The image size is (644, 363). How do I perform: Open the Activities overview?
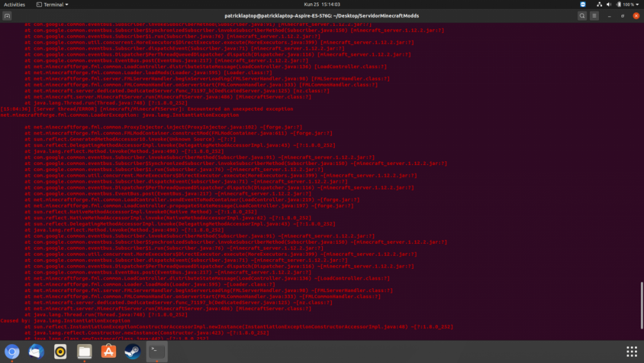coord(15,4)
